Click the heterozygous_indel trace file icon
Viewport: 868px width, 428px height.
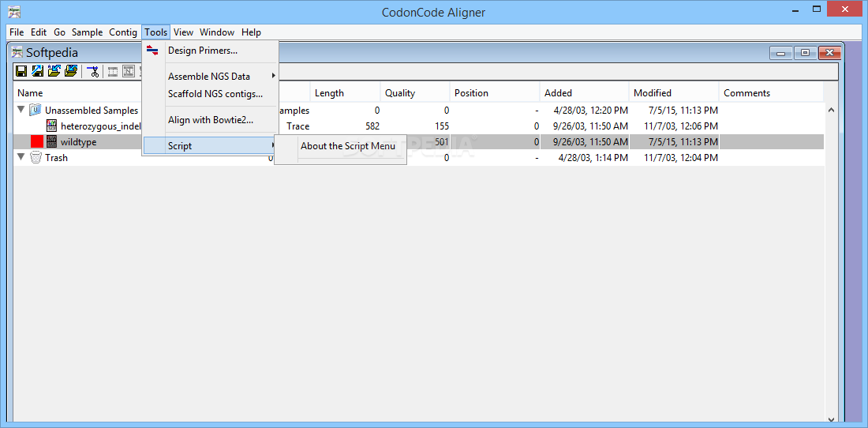click(51, 126)
